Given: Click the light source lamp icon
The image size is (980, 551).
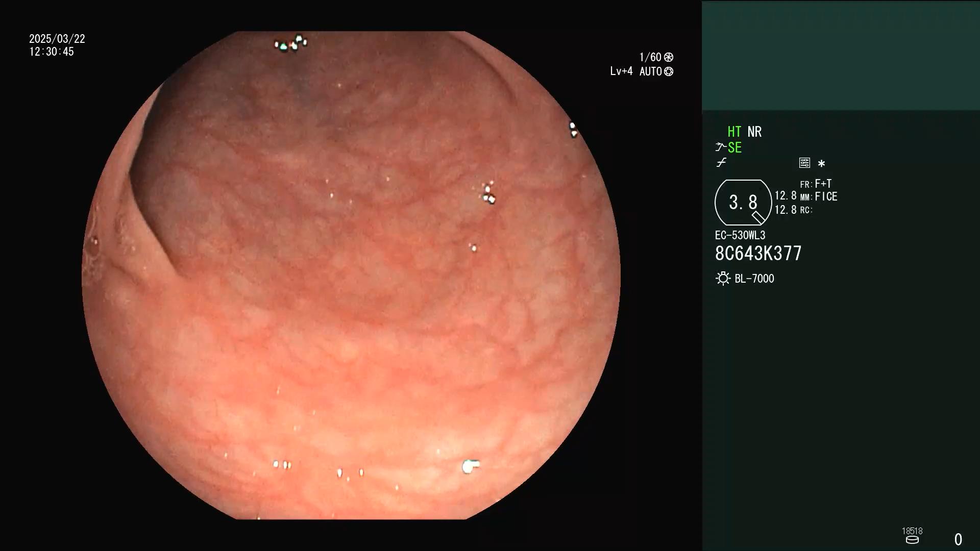Looking at the screenshot, I should [x=723, y=279].
